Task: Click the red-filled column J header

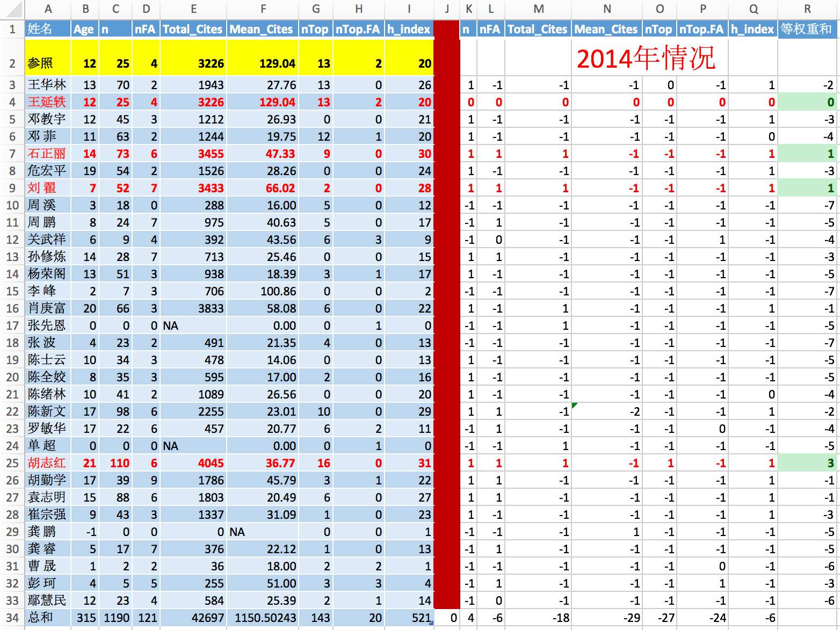Action: [446, 9]
